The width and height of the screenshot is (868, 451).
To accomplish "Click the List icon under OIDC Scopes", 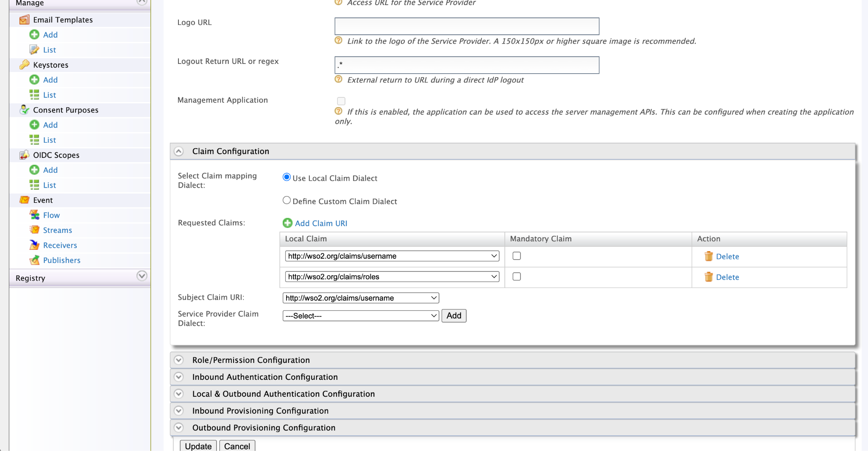I will [34, 185].
